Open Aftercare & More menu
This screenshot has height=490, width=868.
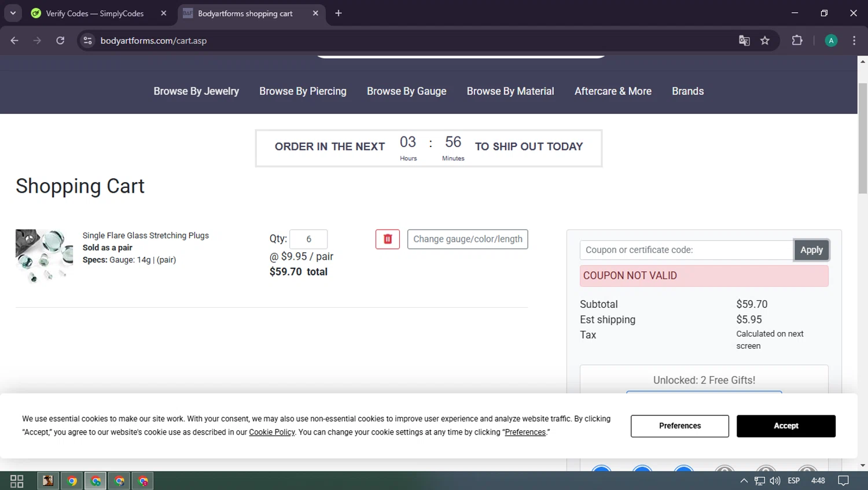coord(613,91)
